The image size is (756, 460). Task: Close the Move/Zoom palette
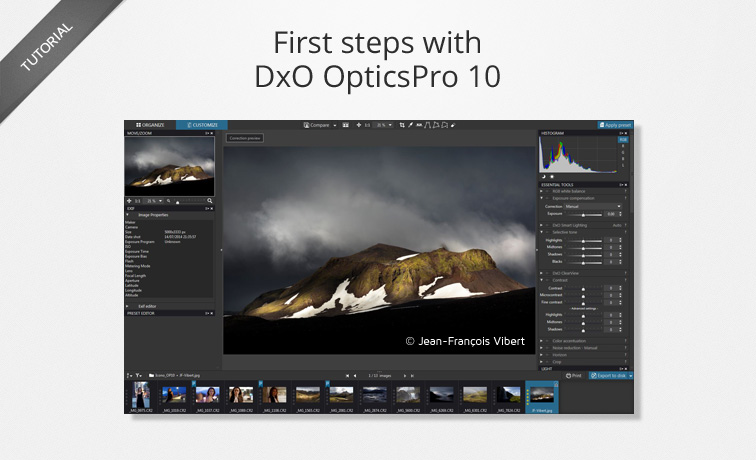pos(212,133)
